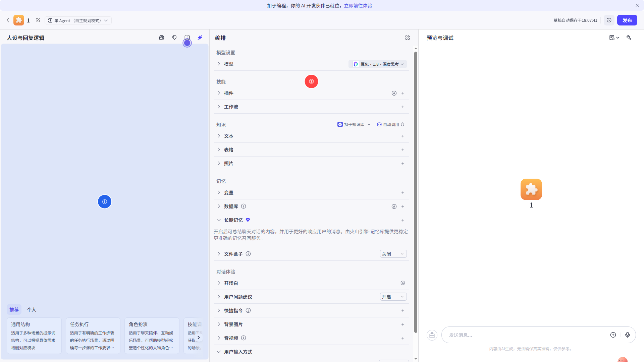Open the layout grid icon in the 编排 header
The width and height of the screenshot is (644, 362).
(x=407, y=38)
